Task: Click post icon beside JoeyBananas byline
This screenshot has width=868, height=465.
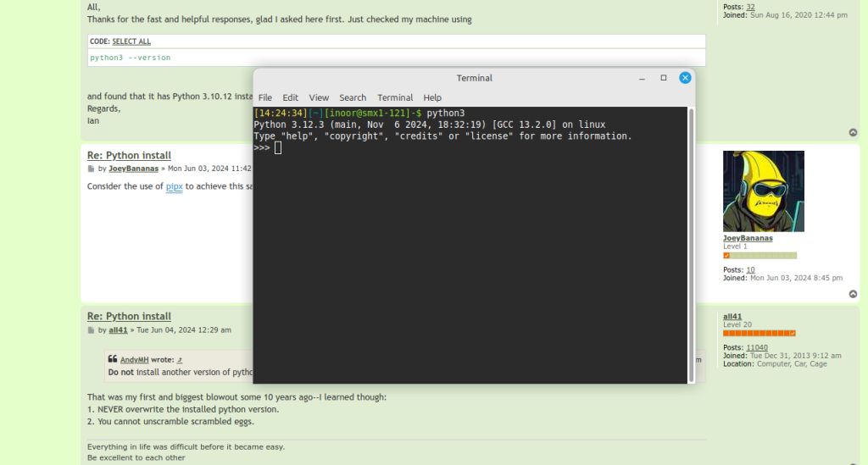Action: pyautogui.click(x=92, y=169)
